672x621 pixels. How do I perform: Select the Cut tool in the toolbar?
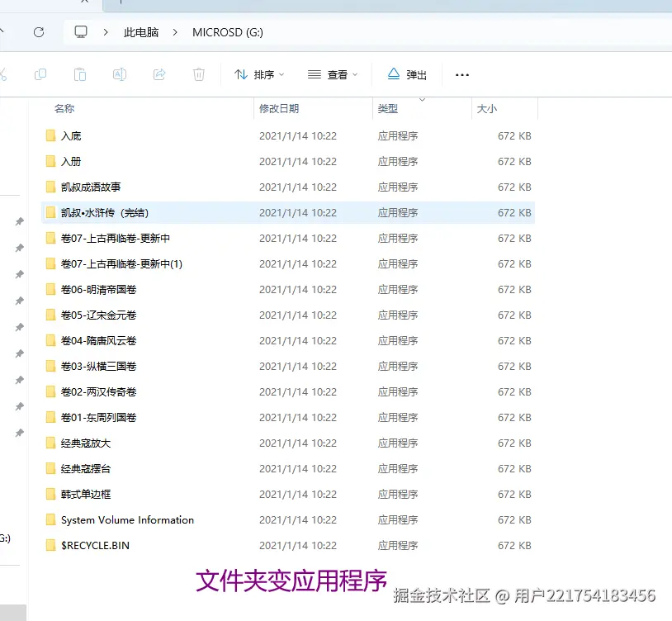[x=5, y=73]
